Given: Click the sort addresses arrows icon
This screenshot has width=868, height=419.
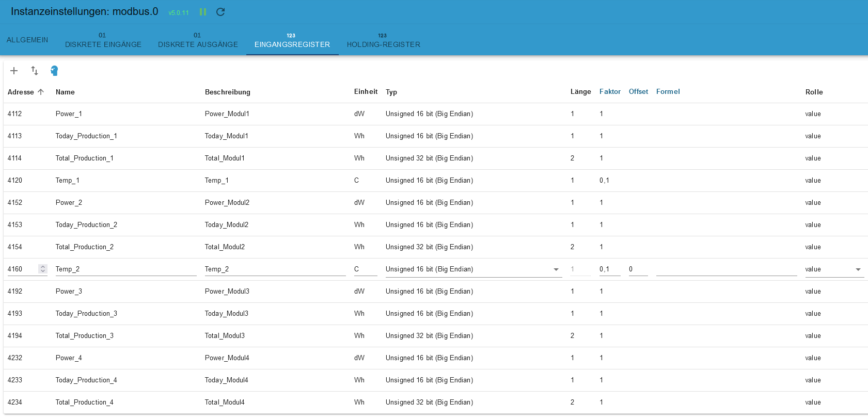Looking at the screenshot, I should click(35, 71).
